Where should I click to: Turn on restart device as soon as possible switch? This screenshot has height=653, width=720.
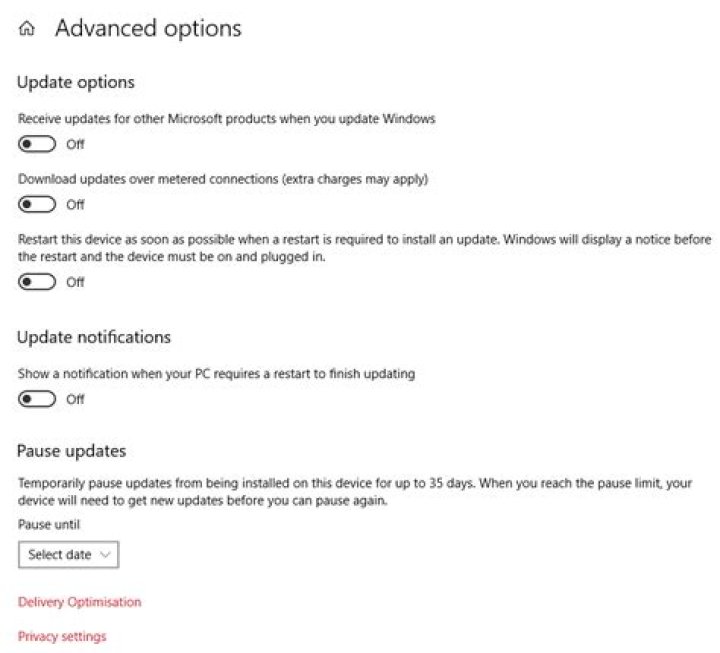point(38,282)
